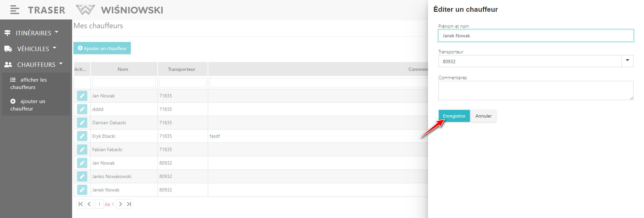The height and width of the screenshot is (218, 644).
Task: Focus the Commentaires text area
Action: (535, 90)
